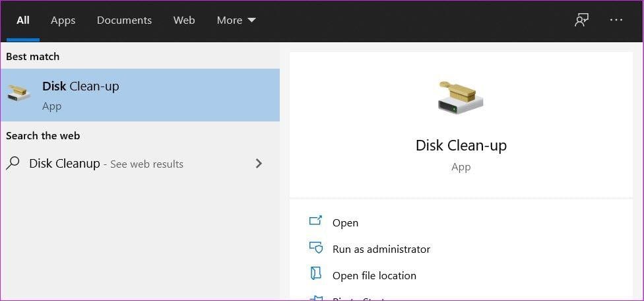Image resolution: width=644 pixels, height=301 pixels.
Task: Switch to the Documents tab
Action: pyautogui.click(x=124, y=20)
